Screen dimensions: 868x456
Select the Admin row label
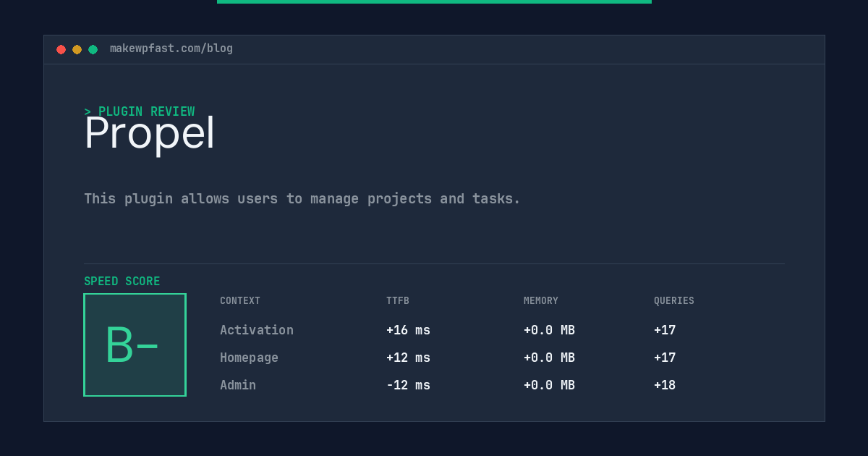[238, 385]
